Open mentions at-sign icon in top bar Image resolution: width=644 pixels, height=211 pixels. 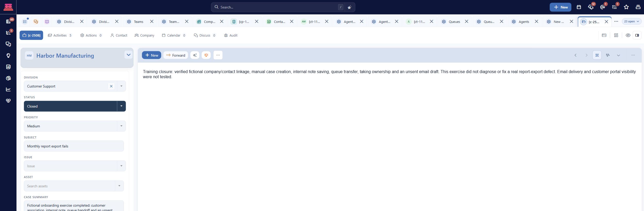pos(603,7)
